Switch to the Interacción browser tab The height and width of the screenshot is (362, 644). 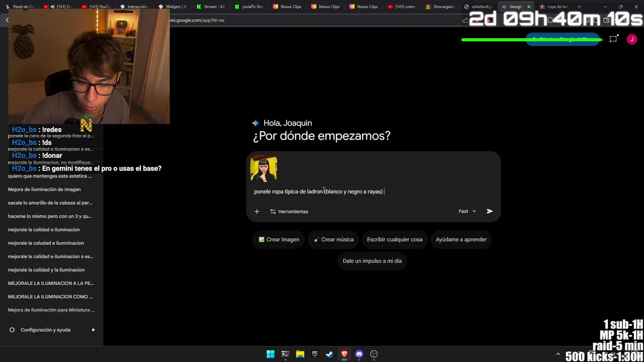pos(133,7)
